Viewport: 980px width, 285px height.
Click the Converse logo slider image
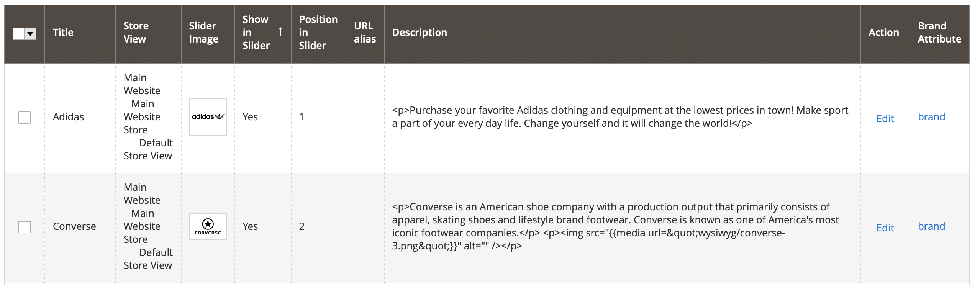[208, 226]
